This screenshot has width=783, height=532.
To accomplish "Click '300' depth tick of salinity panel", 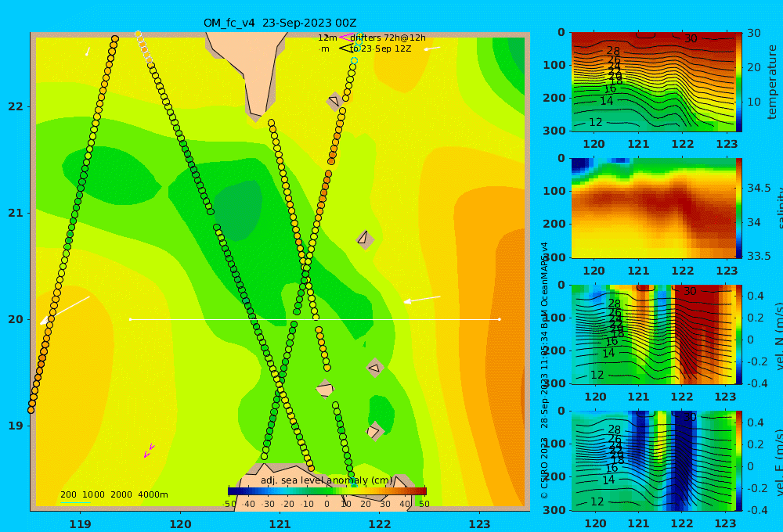I will [554, 257].
